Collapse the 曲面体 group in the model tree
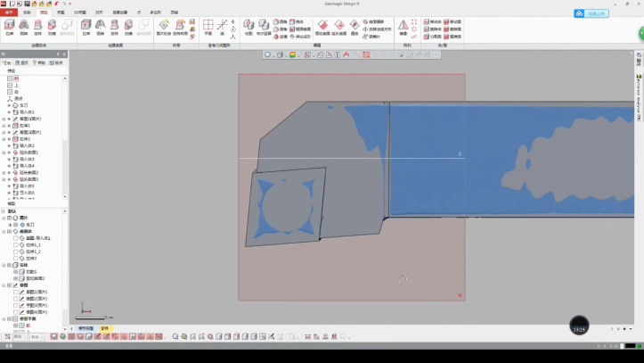This screenshot has height=363, width=644. coord(4,231)
